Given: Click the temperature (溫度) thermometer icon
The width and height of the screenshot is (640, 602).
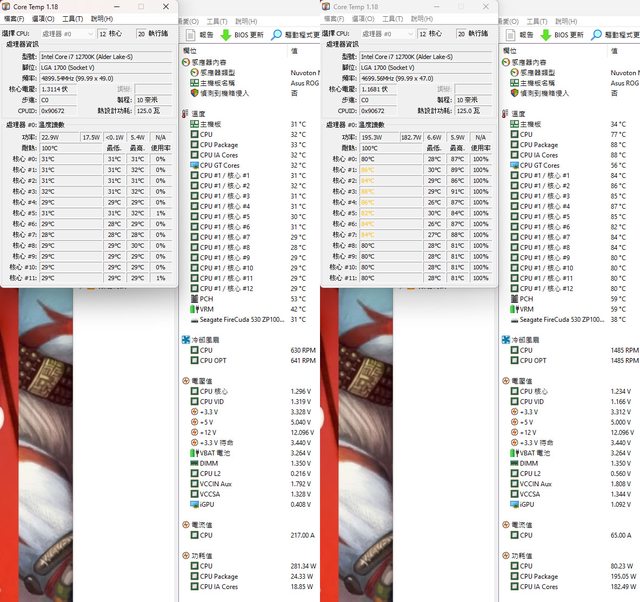Looking at the screenshot, I should coord(187,113).
